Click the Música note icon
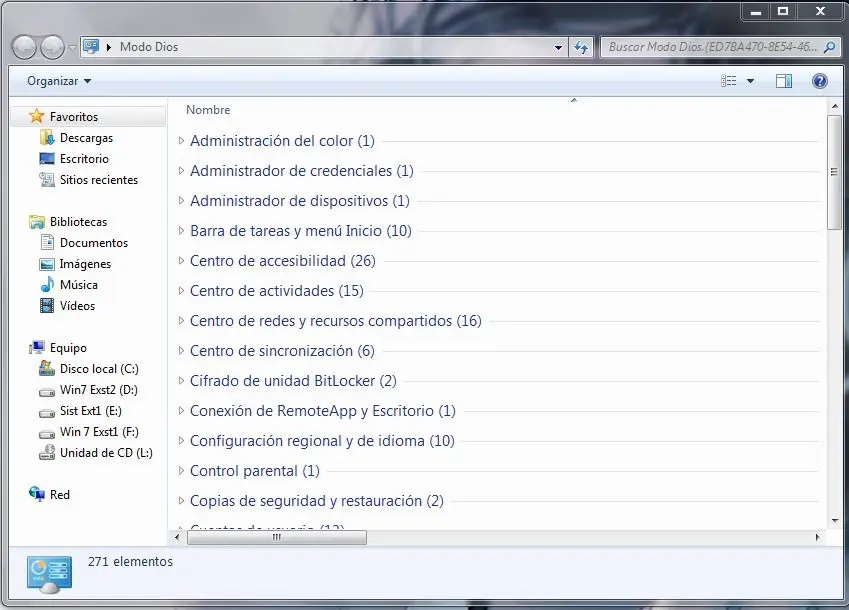The height and width of the screenshot is (610, 849). pos(47,284)
